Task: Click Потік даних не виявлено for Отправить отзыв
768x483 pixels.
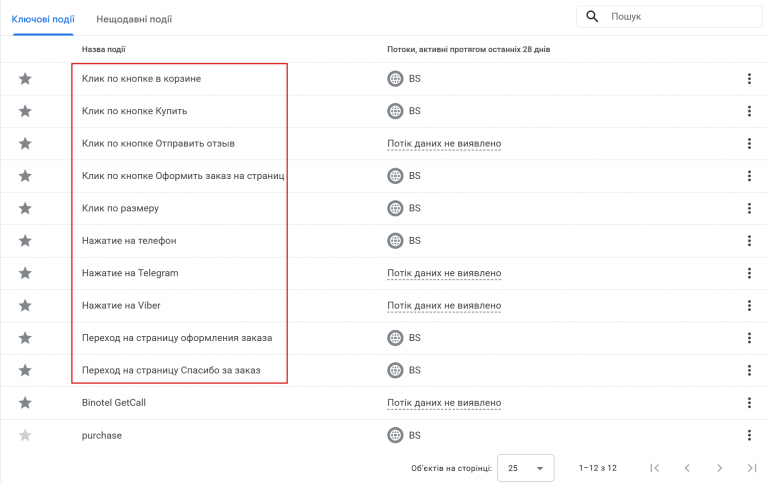Action: pos(444,144)
